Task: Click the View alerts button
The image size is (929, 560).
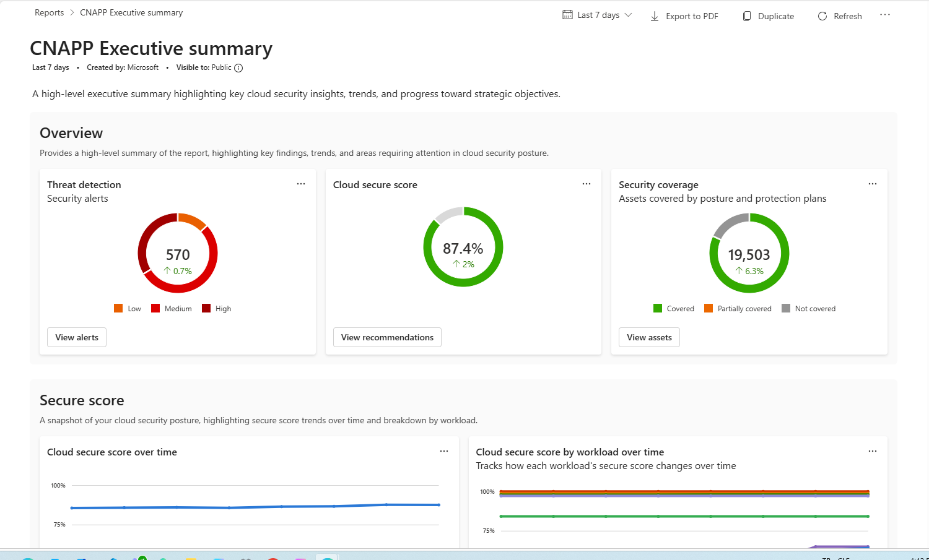Action: 77,337
